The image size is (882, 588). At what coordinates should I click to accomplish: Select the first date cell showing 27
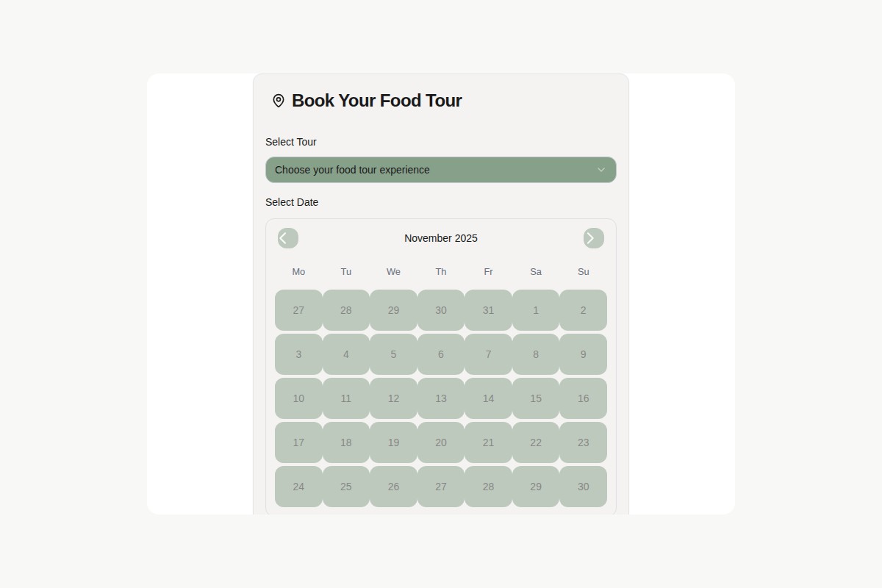(298, 310)
